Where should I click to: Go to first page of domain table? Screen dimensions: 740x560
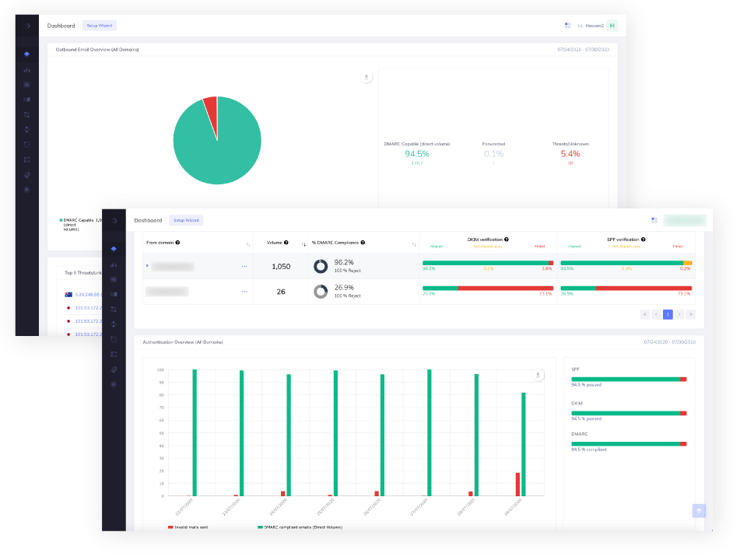644,314
